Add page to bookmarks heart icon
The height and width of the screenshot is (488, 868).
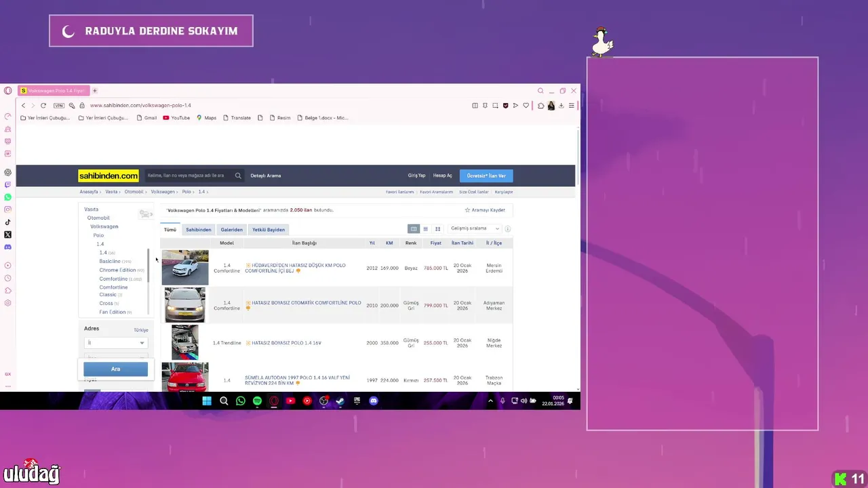click(x=526, y=106)
